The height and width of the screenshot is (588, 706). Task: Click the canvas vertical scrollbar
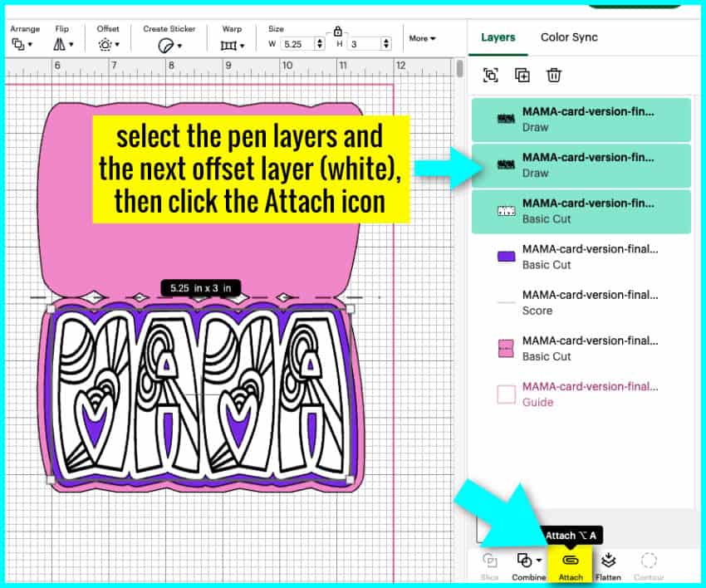click(x=459, y=68)
